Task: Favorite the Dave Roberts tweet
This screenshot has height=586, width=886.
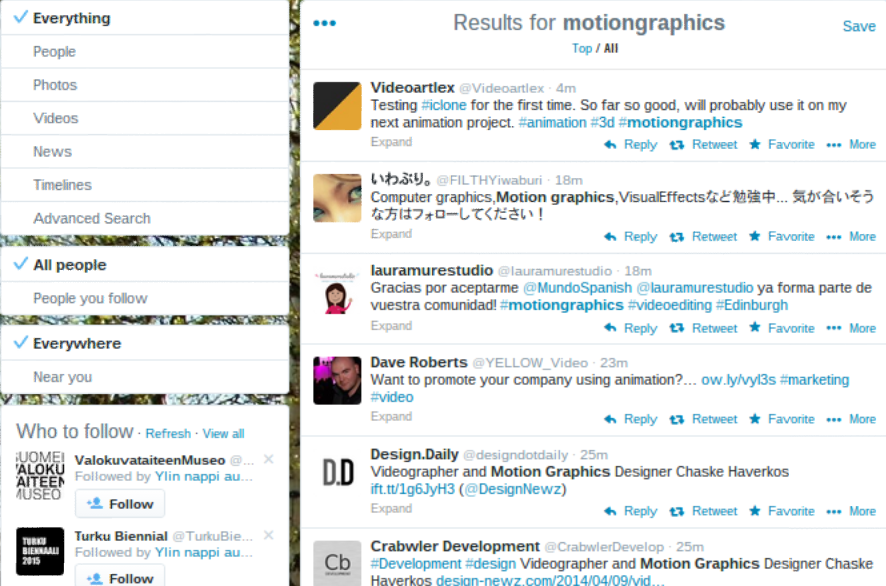Action: (x=782, y=419)
